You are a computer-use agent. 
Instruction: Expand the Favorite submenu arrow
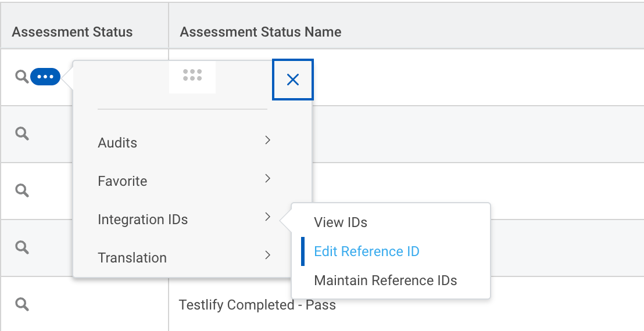[267, 178]
